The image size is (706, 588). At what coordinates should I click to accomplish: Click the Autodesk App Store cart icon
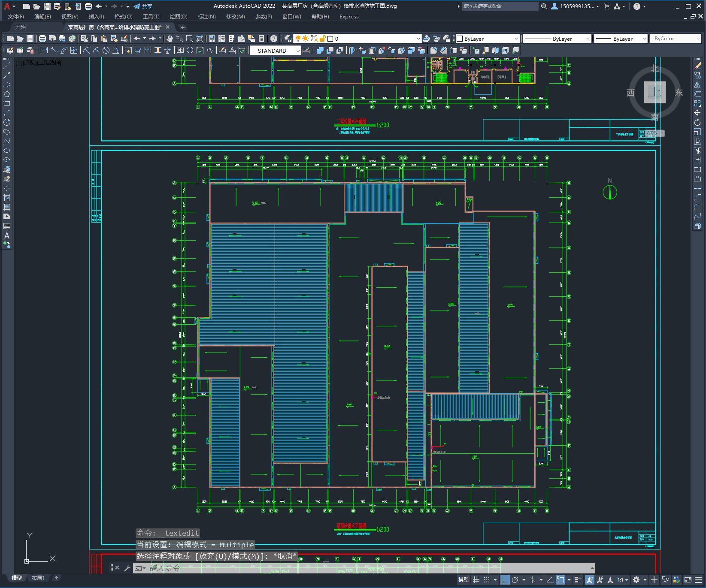[607, 6]
